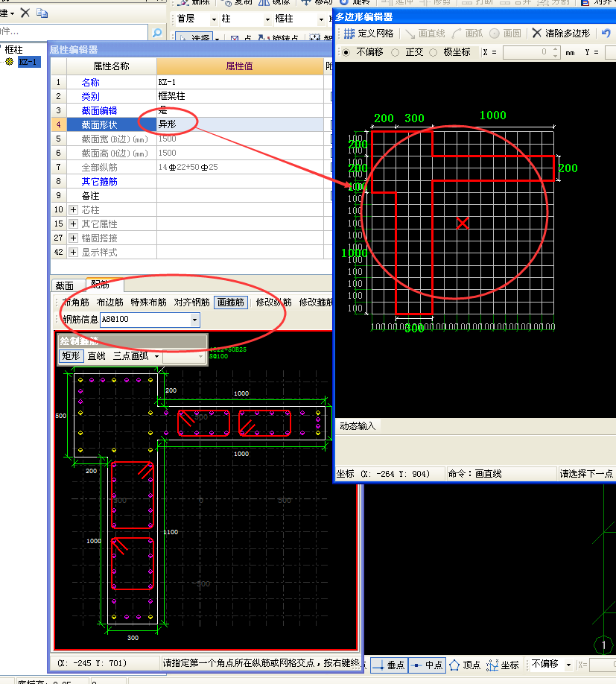This screenshot has width=616, height=684.
Task: Click the red X center marker in polygon grid
Action: click(x=463, y=224)
